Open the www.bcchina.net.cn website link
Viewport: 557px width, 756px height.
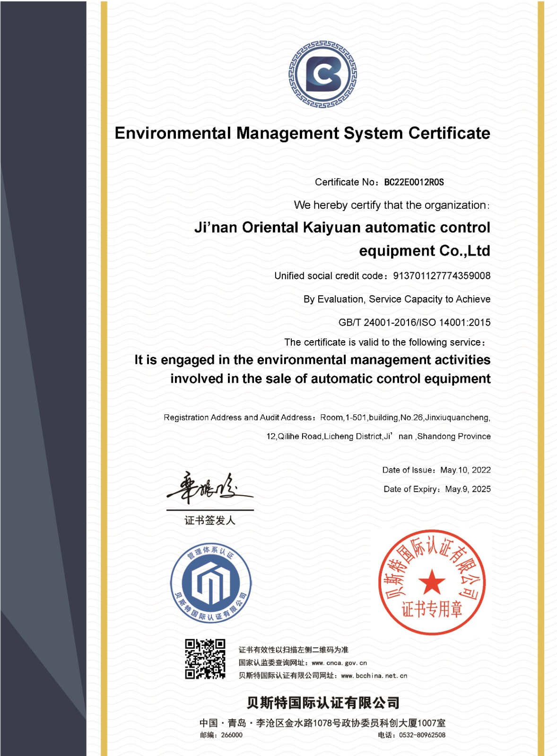374,676
